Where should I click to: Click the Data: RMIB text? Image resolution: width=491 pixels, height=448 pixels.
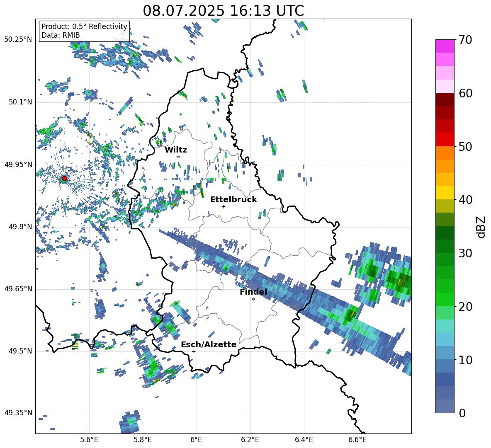tap(61, 35)
